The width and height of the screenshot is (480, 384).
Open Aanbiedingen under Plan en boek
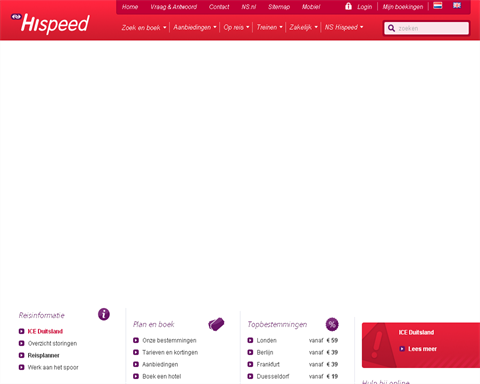click(160, 364)
